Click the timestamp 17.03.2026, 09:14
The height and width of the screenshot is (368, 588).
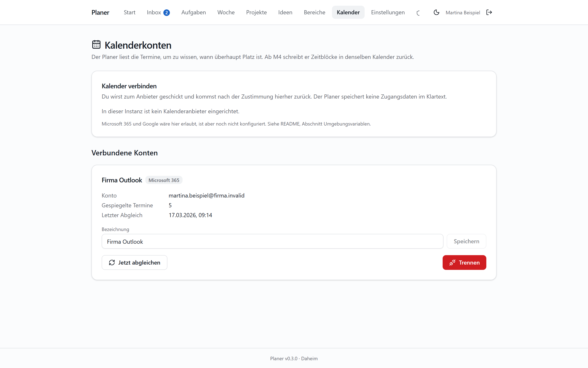point(190,215)
